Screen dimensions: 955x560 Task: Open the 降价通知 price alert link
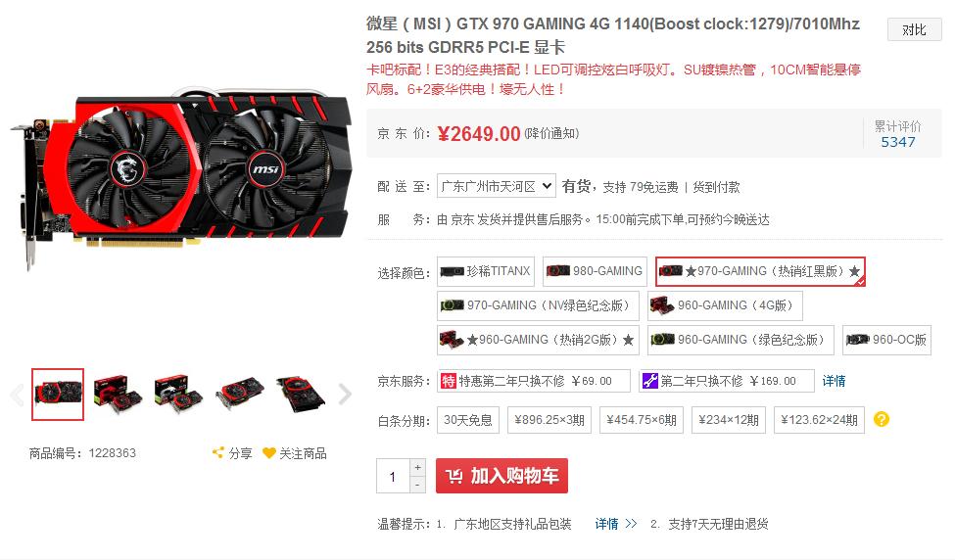[x=551, y=133]
